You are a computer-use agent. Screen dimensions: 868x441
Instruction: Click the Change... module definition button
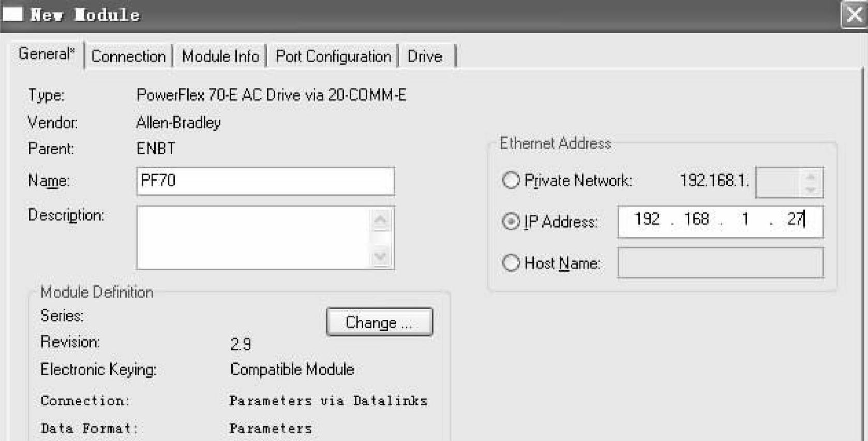click(x=379, y=322)
